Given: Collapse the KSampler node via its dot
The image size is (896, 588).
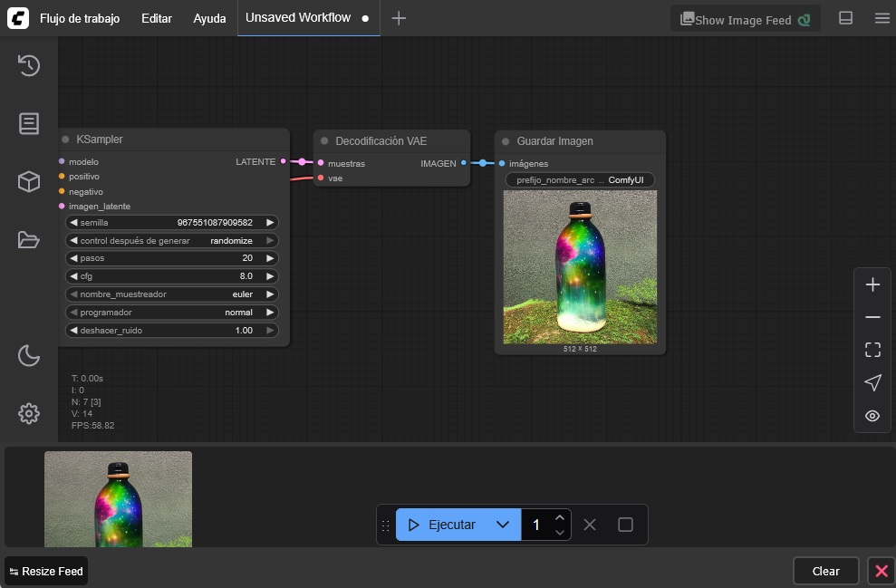Looking at the screenshot, I should (65, 140).
